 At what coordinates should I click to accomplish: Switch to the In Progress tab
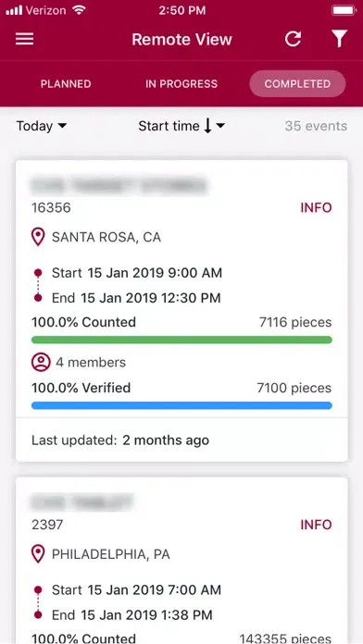[x=181, y=84]
